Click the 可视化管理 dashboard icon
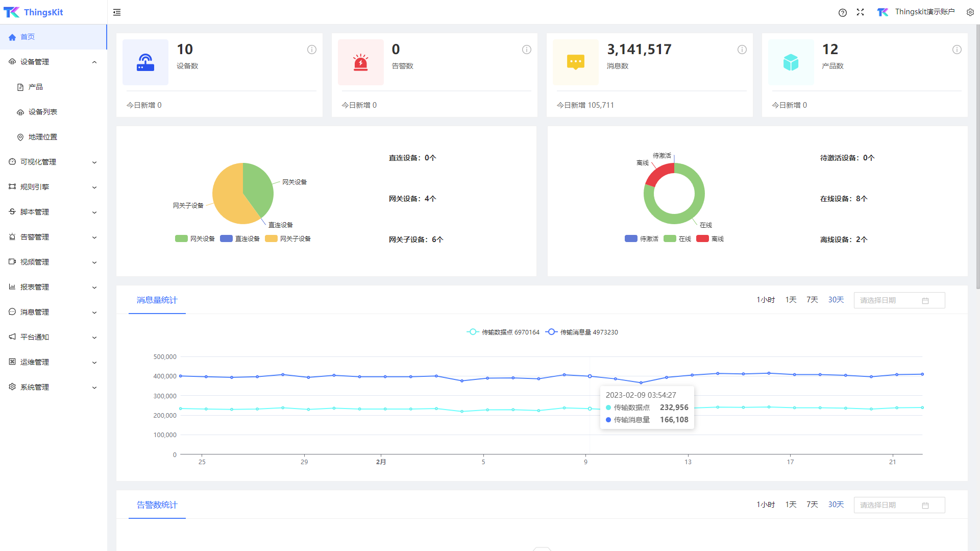This screenshot has width=980, height=551. (x=12, y=162)
